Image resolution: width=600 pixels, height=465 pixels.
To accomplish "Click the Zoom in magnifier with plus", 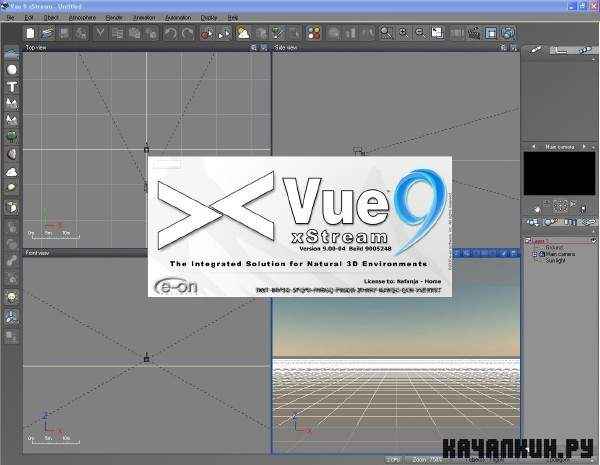I will pyautogui.click(x=403, y=33).
